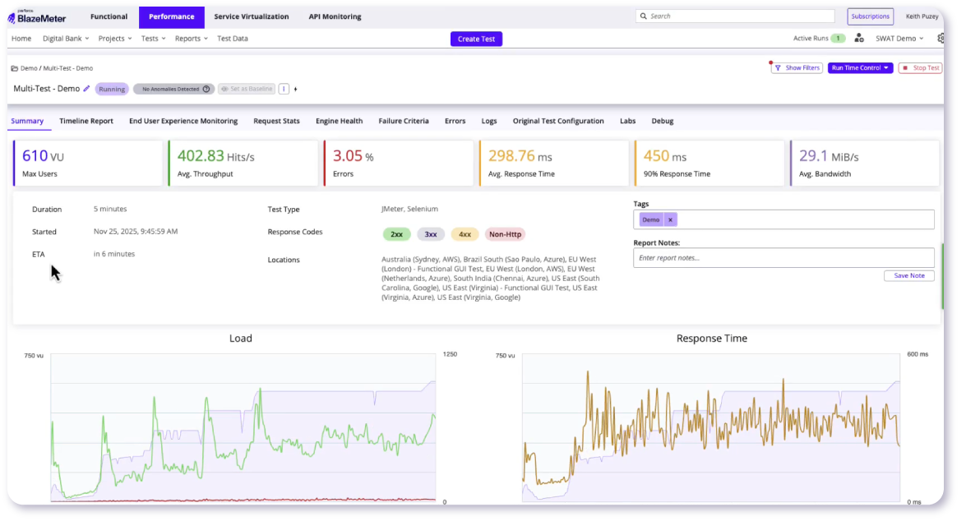Viewport: 980px width, 521px height.
Task: Click the edit pencil next to Multi-Test - Demo
Action: click(87, 88)
